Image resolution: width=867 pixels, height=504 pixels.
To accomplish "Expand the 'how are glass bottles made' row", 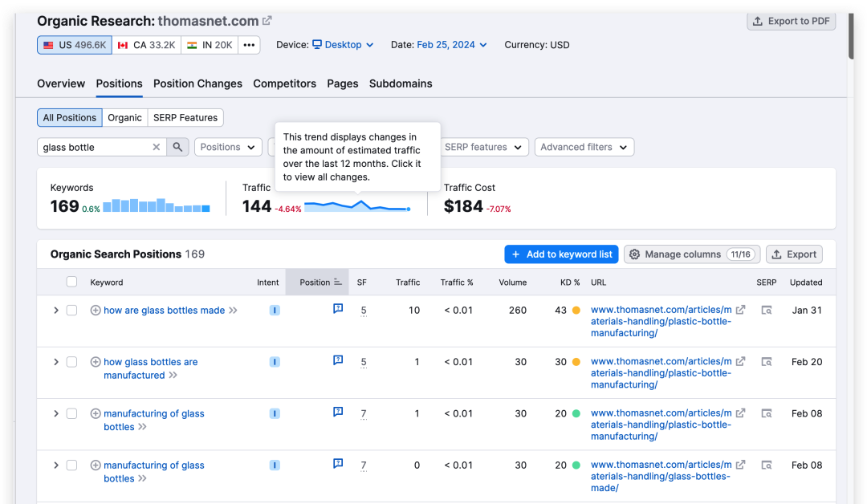I will point(56,311).
